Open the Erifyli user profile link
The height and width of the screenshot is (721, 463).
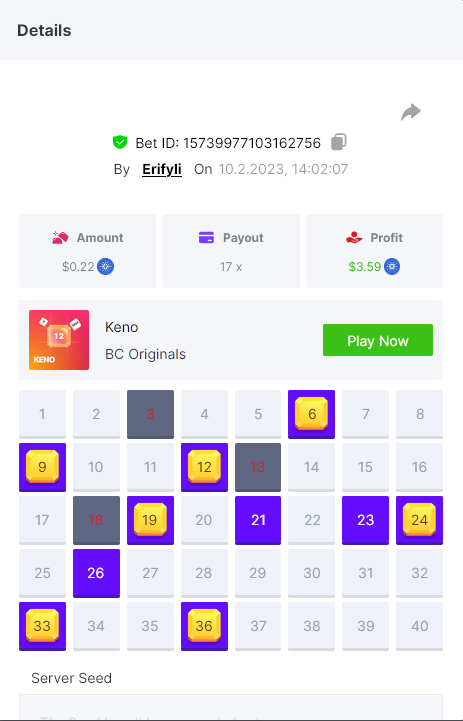point(162,169)
